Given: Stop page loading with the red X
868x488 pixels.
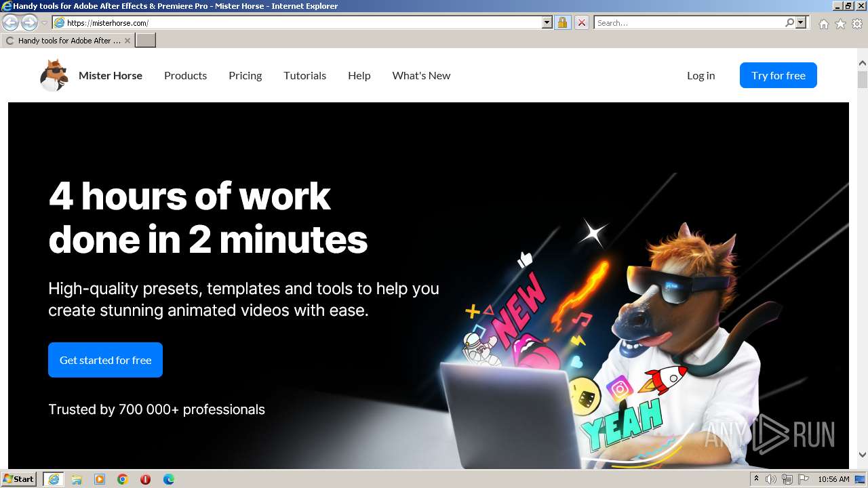Looking at the screenshot, I should pos(581,22).
